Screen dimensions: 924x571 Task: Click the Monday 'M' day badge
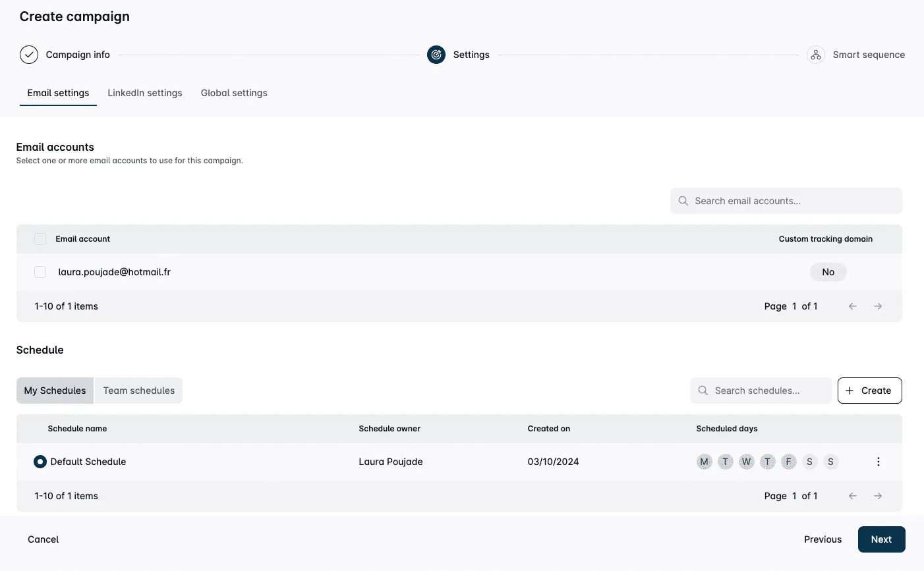(x=705, y=462)
